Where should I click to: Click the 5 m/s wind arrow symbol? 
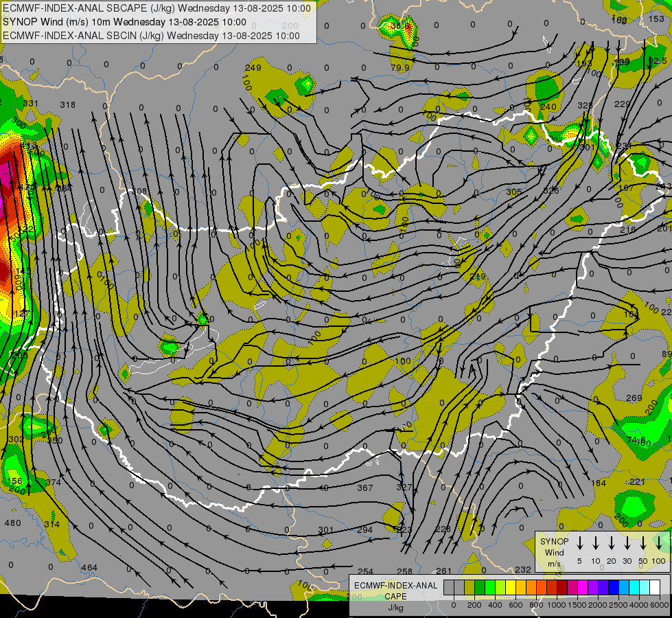pyautogui.click(x=580, y=543)
